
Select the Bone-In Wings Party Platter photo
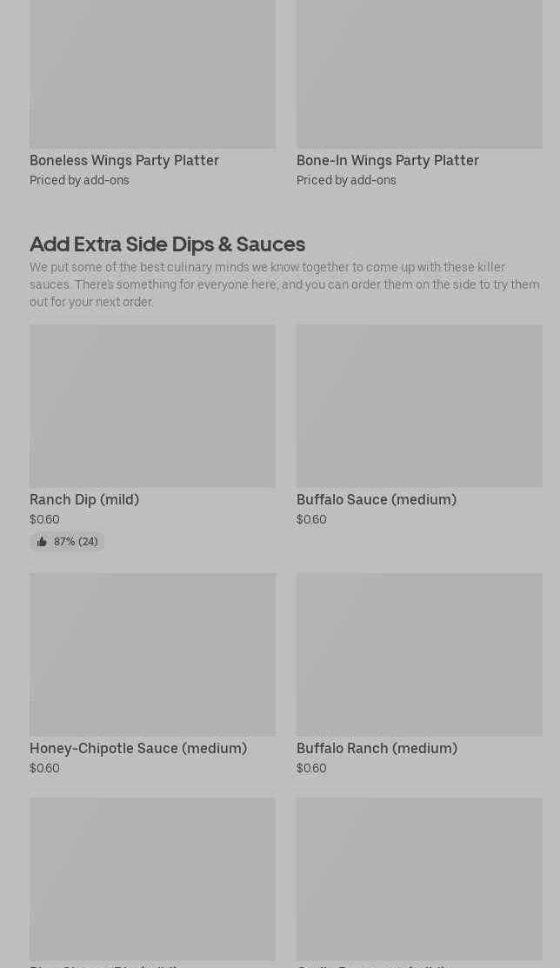pyautogui.click(x=419, y=74)
